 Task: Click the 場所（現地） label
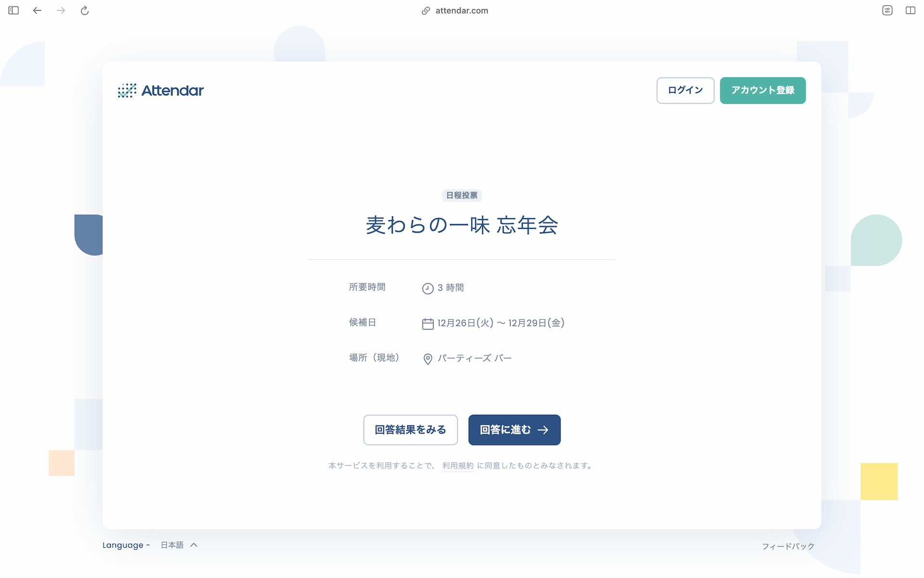coord(374,357)
